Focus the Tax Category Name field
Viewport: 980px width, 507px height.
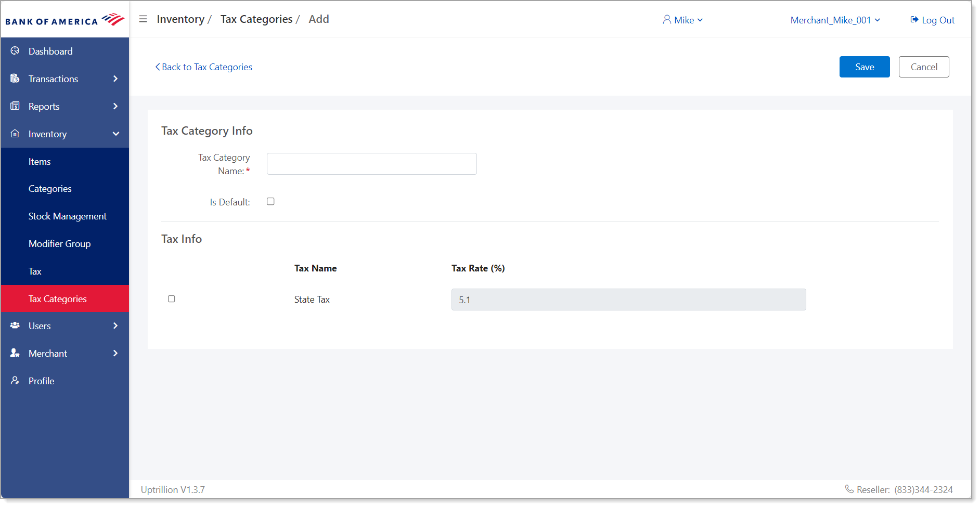[372, 164]
